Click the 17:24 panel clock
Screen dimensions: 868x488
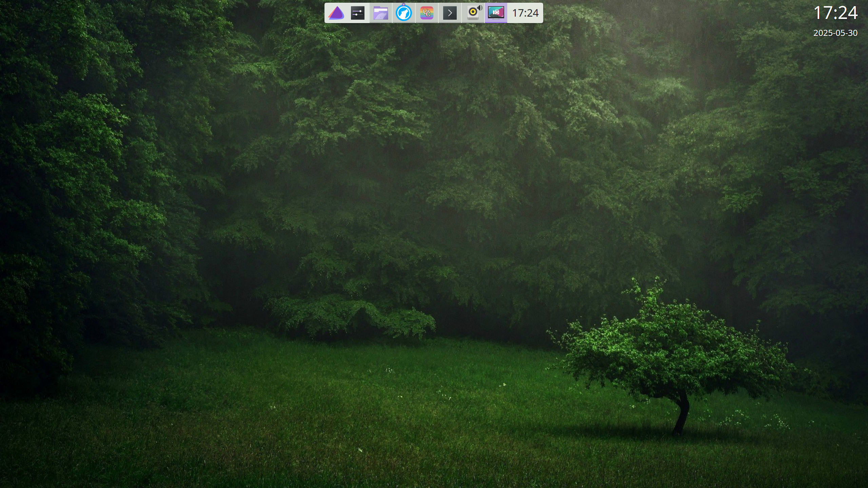[x=525, y=13]
